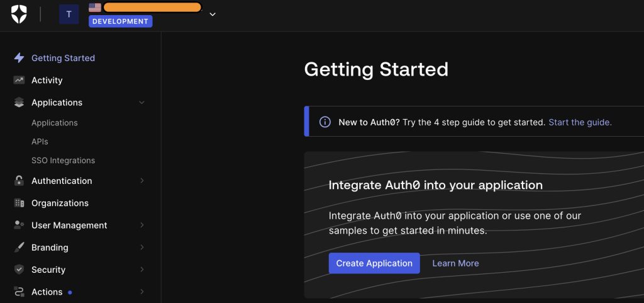Click the User Management person icon

point(19,225)
